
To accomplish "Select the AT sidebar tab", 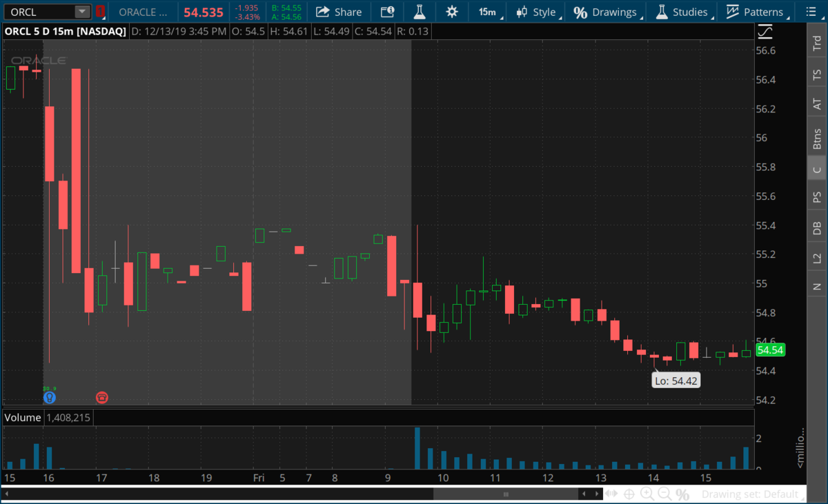I will pos(817,104).
